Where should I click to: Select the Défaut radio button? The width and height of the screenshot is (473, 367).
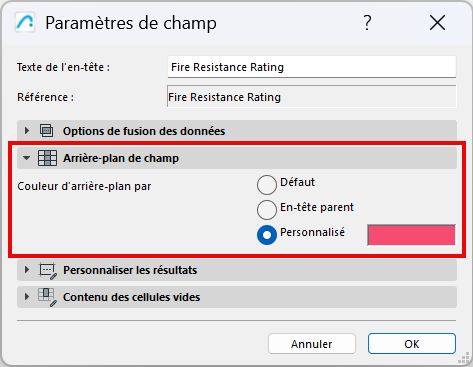click(x=267, y=185)
